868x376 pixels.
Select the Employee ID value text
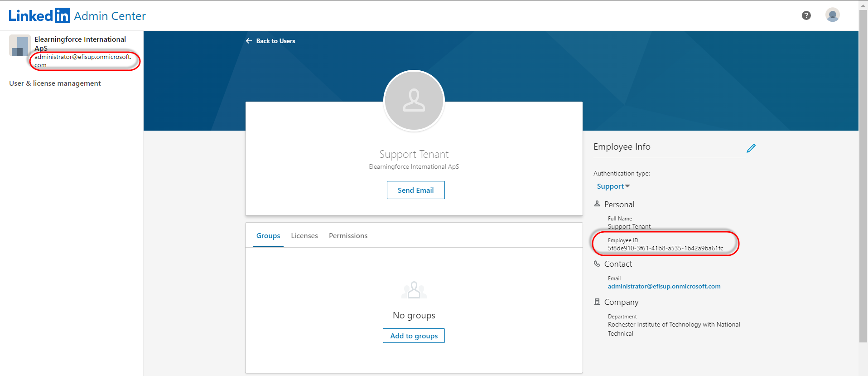(665, 248)
